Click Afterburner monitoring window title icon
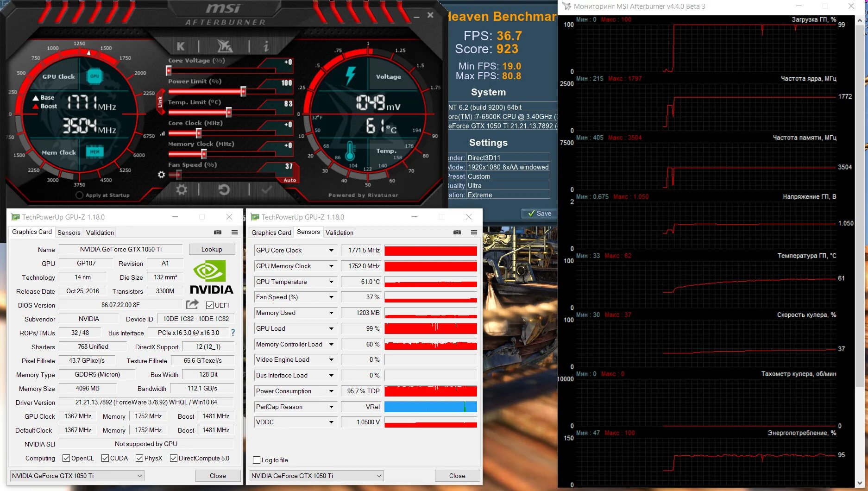The image size is (868, 491). point(566,6)
